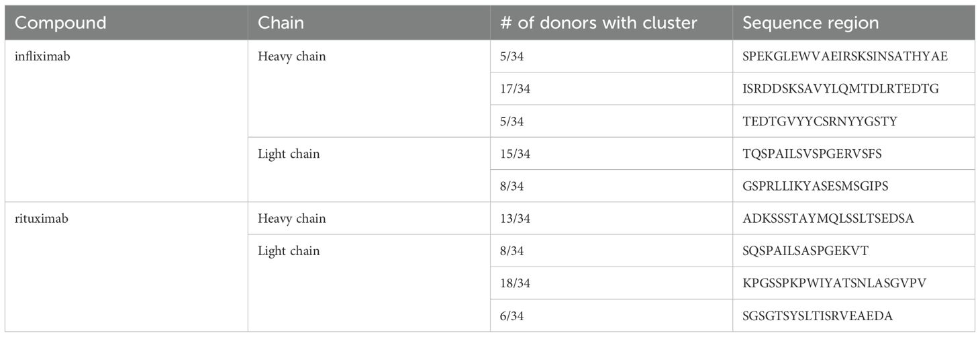
Task: Select the infliximab compound cell
Action: point(42,56)
